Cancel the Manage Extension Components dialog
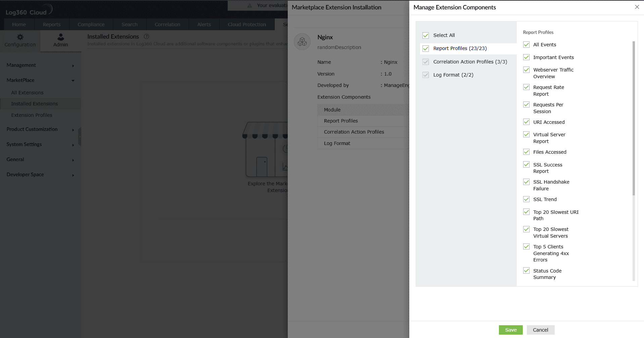644x338 pixels. click(x=541, y=330)
